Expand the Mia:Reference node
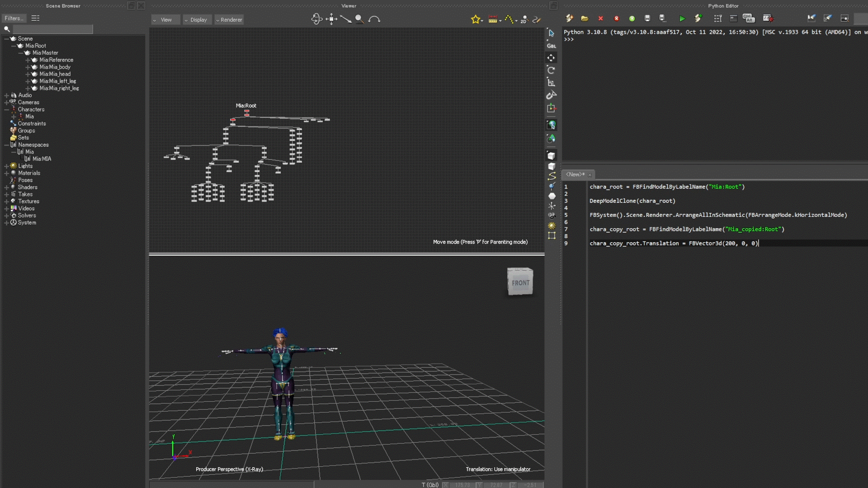 (28, 60)
